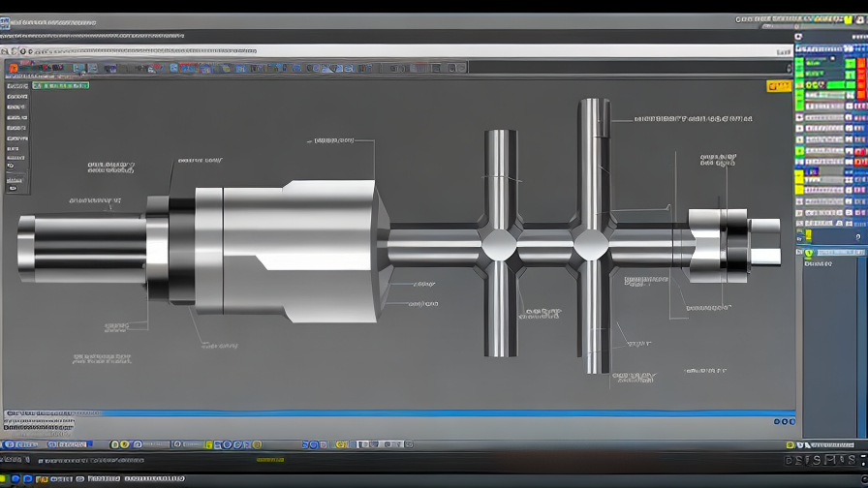The height and width of the screenshot is (488, 868).
Task: Click the green highlighted field above the viewport
Action: 61,85
